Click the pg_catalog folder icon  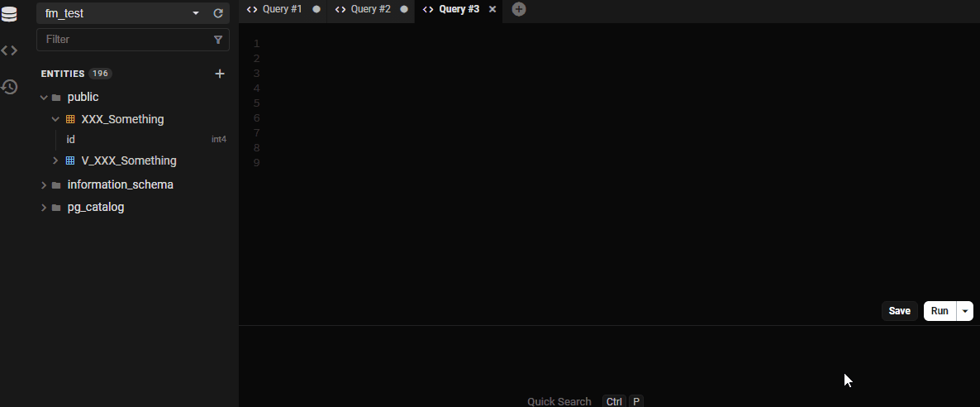coord(56,208)
